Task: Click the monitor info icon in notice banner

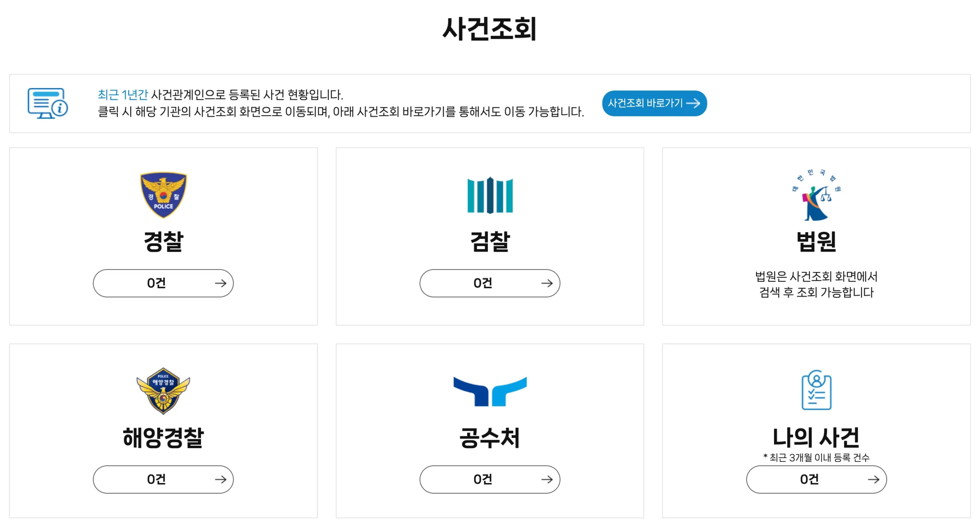Action: [47, 103]
